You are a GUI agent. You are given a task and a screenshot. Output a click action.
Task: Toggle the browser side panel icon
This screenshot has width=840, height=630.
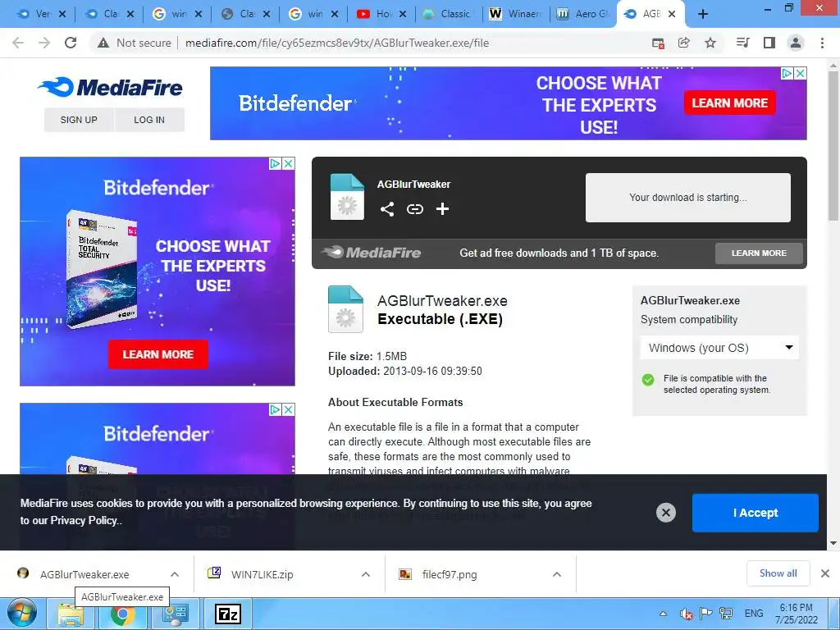click(x=769, y=43)
